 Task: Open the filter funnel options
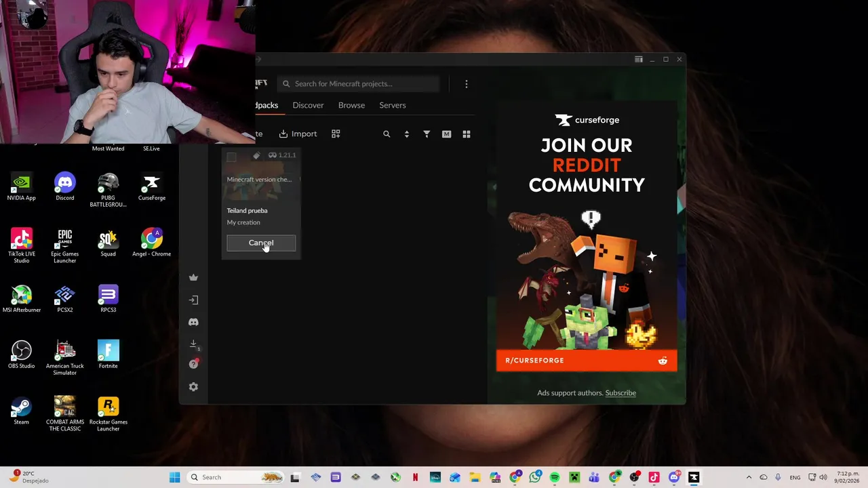pyautogui.click(x=427, y=134)
